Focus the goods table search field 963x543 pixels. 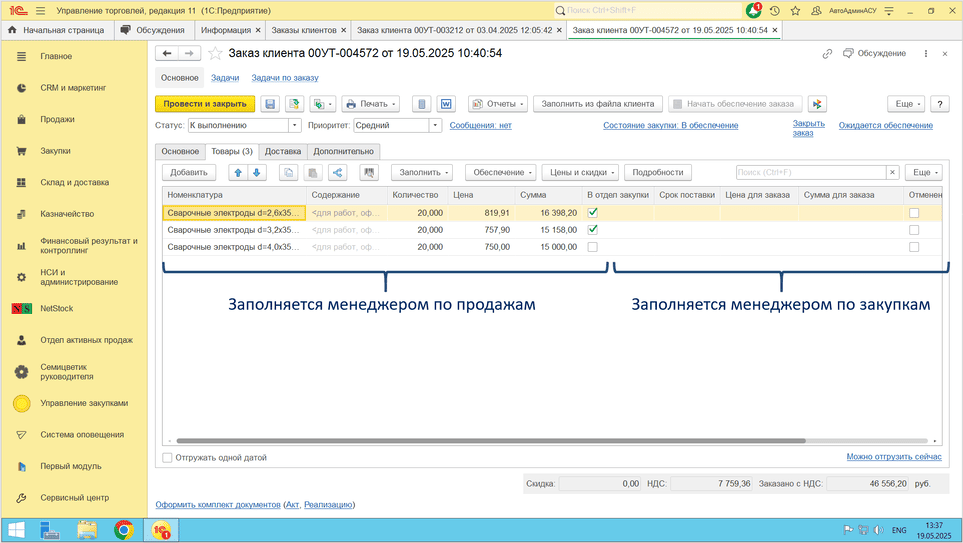[811, 173]
